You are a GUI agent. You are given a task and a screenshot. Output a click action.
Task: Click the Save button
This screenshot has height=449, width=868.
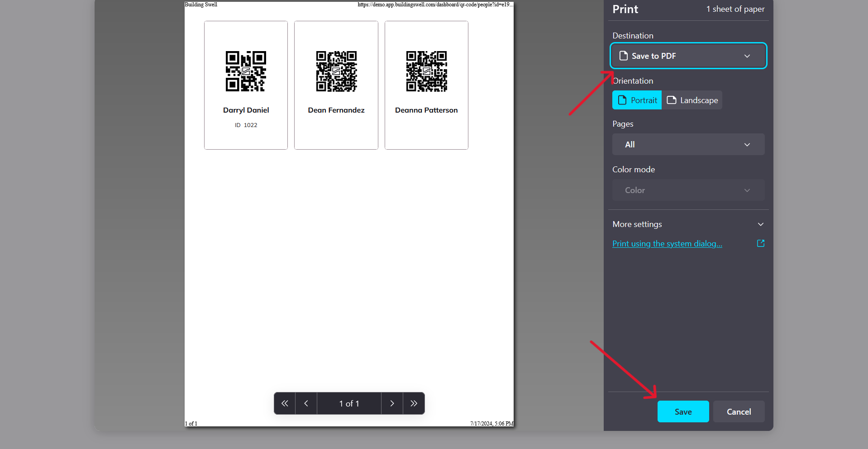[x=683, y=411]
